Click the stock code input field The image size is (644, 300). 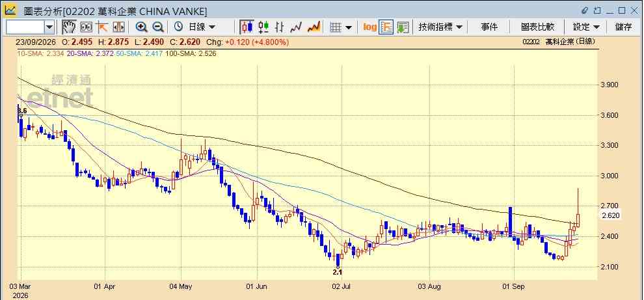[25, 27]
